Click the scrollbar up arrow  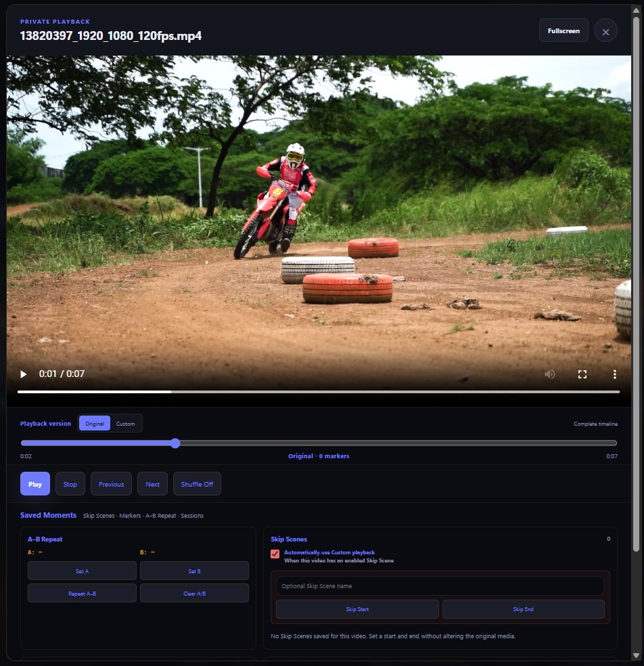click(636, 9)
